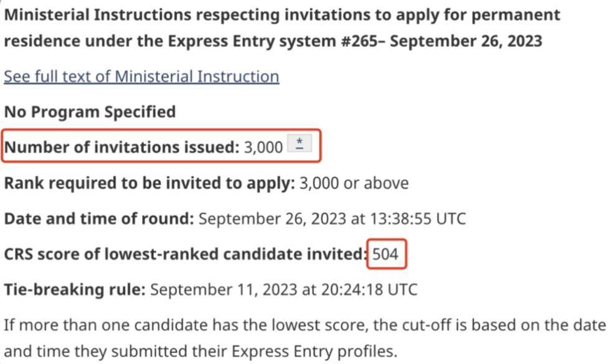Click the Rank required to be invited label

pyautogui.click(x=149, y=183)
